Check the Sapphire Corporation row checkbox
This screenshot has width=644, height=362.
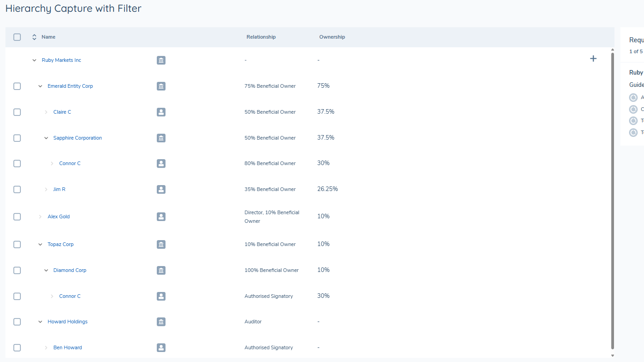17,138
